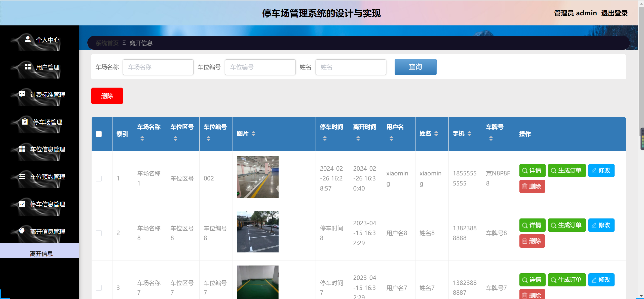The height and width of the screenshot is (299, 644).
Task: Focus the 车位编号 search input
Action: pos(260,67)
